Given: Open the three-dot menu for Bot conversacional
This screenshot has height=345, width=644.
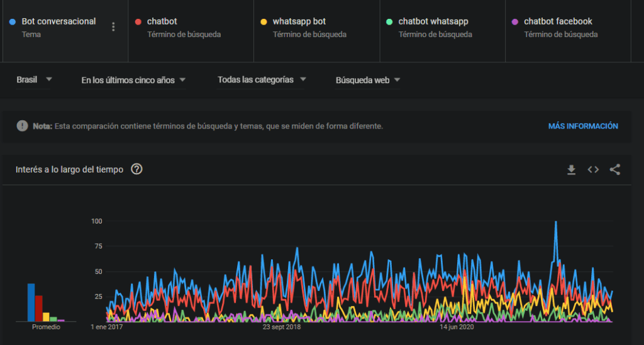Looking at the screenshot, I should (x=113, y=26).
